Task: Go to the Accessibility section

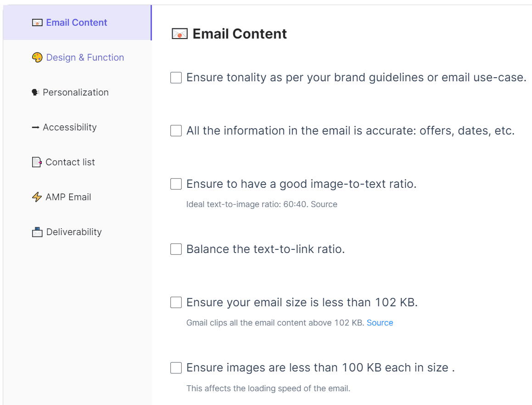Action: click(70, 127)
